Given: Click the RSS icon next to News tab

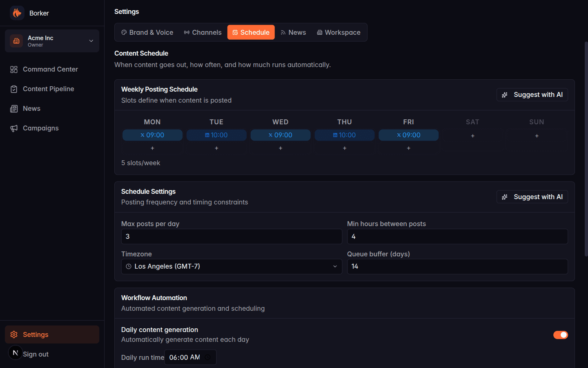Looking at the screenshot, I should pos(283,32).
